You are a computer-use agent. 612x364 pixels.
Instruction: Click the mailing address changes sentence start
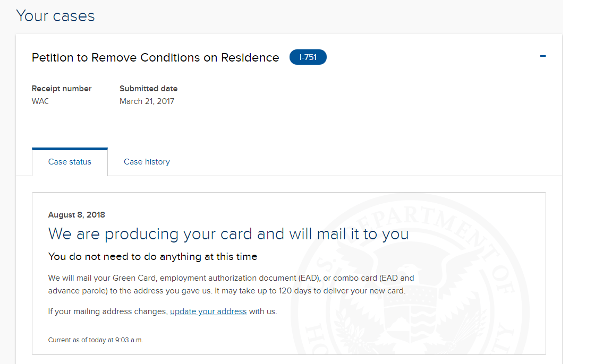click(x=108, y=311)
